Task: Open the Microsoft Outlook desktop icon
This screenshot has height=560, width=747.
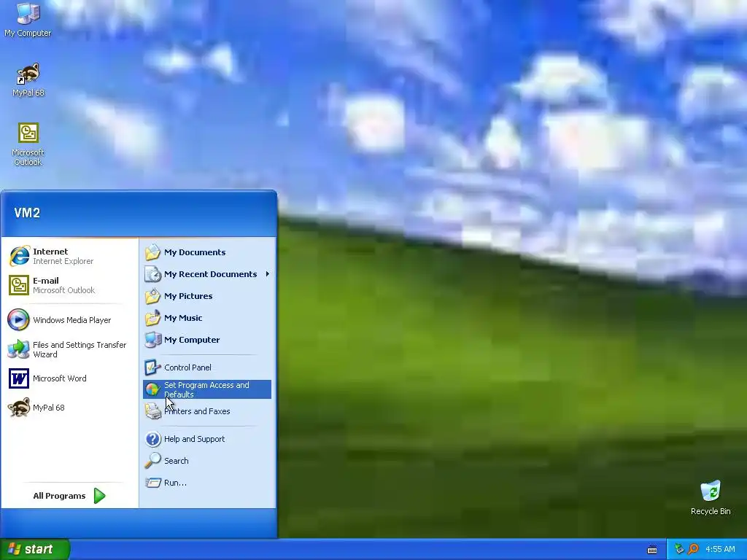Action: [28, 144]
